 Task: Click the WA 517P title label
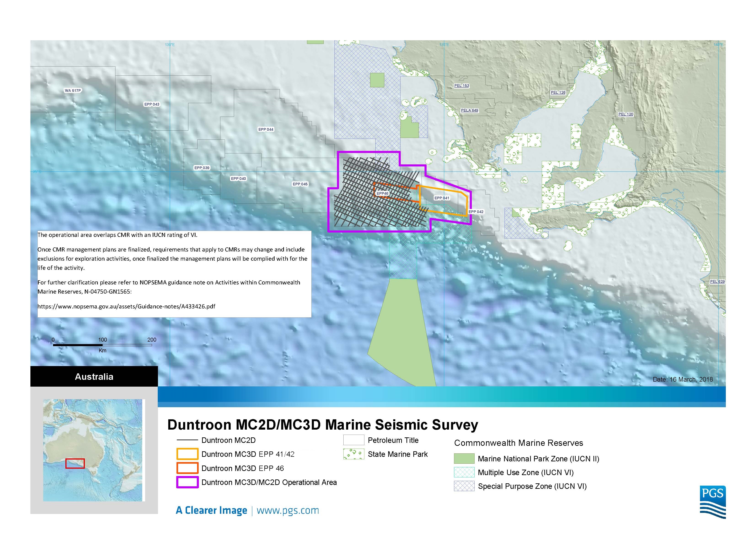click(x=73, y=90)
